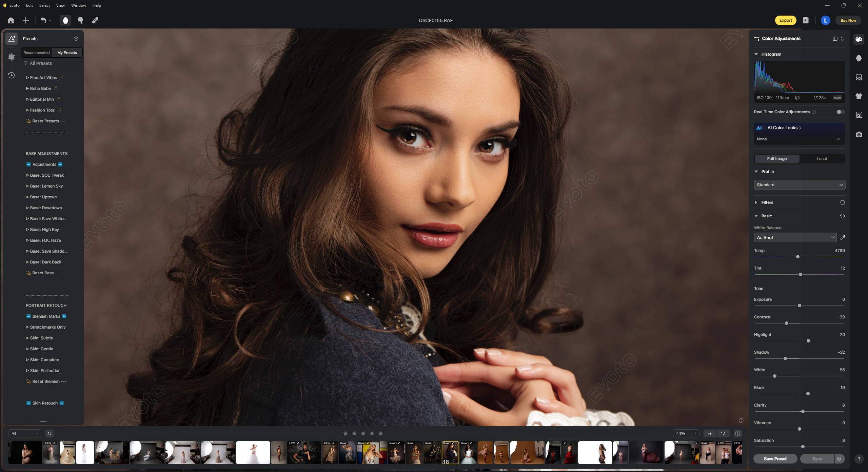Click the Export button

[x=785, y=20]
